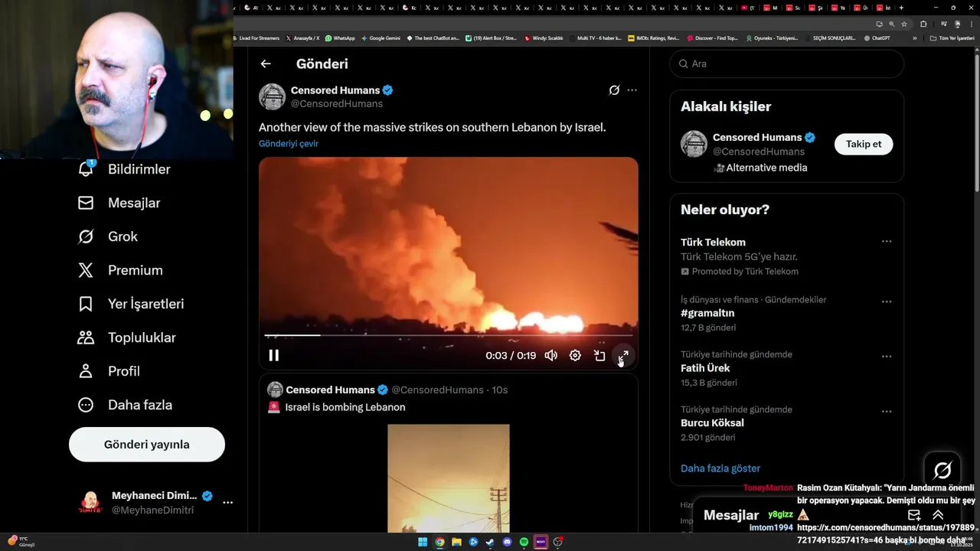Open video settings gear
Image resolution: width=980 pixels, height=551 pixels.
575,355
